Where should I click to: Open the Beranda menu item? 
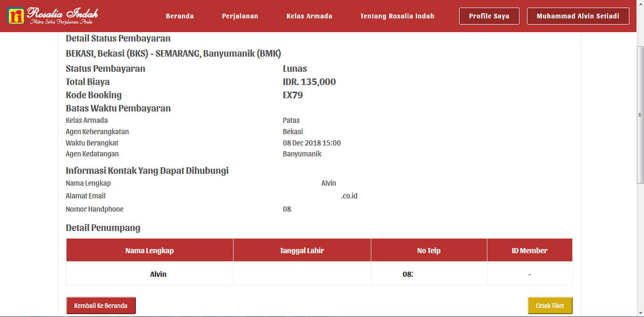pos(180,16)
